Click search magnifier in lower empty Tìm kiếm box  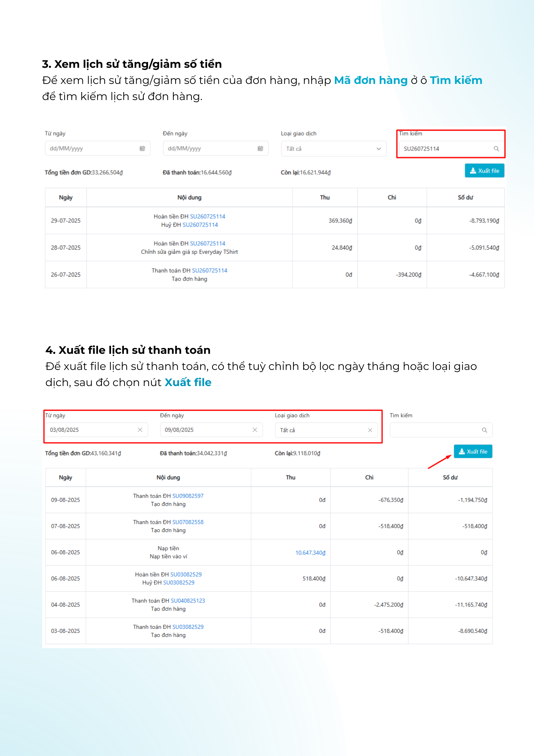point(484,430)
